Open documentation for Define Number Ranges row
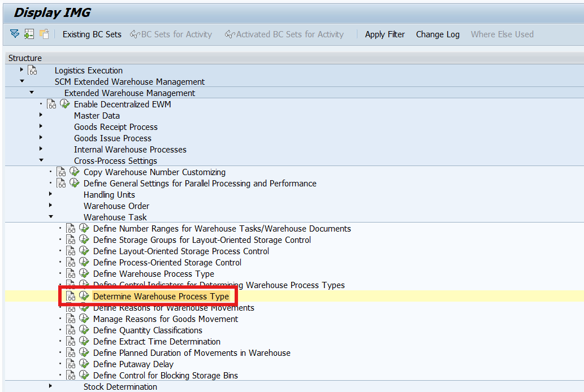The width and height of the screenshot is (584, 392). (71, 229)
